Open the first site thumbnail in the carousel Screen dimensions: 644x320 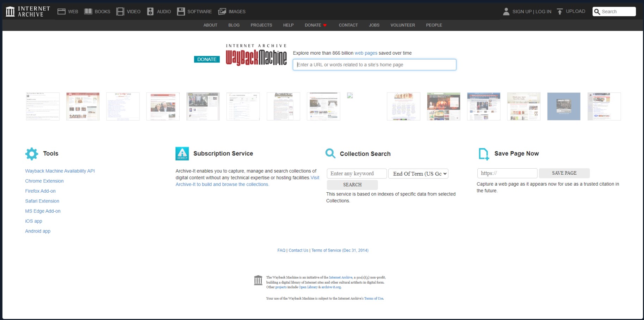coord(43,107)
